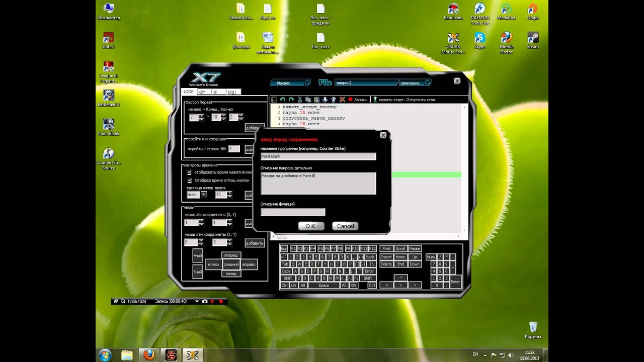Click the Space key on virtual keyboard
Image resolution: width=644 pixels, height=362 pixels.
click(x=324, y=285)
